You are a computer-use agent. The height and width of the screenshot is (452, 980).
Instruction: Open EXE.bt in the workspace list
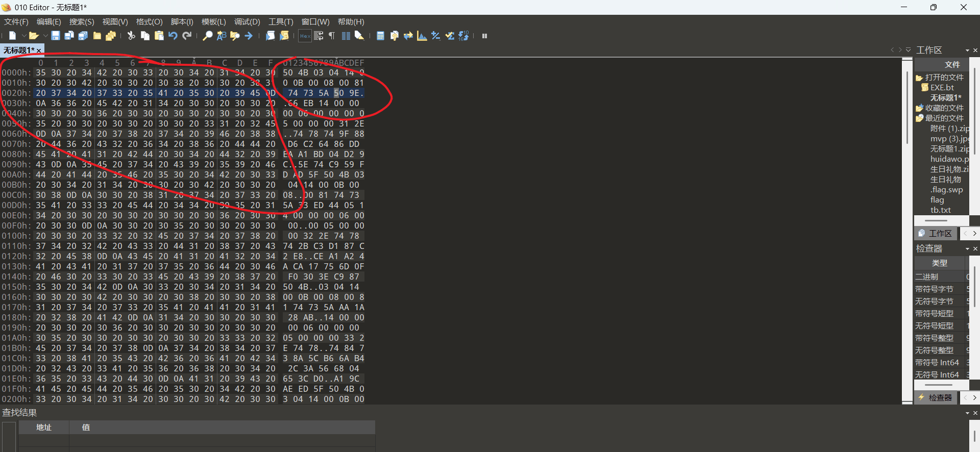click(x=942, y=87)
